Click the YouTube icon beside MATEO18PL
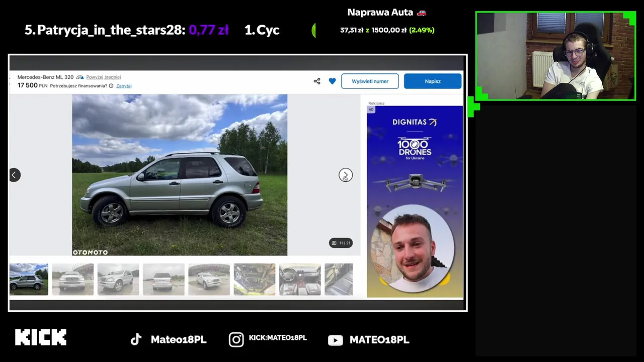The height and width of the screenshot is (362, 644). coord(336,340)
